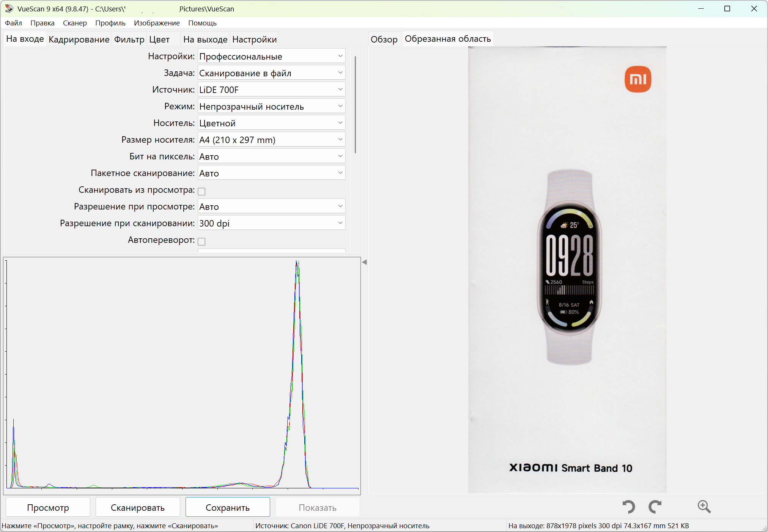Viewport: 768px width, 532px height.
Task: Maximize the VueScan window
Action: 727,8
